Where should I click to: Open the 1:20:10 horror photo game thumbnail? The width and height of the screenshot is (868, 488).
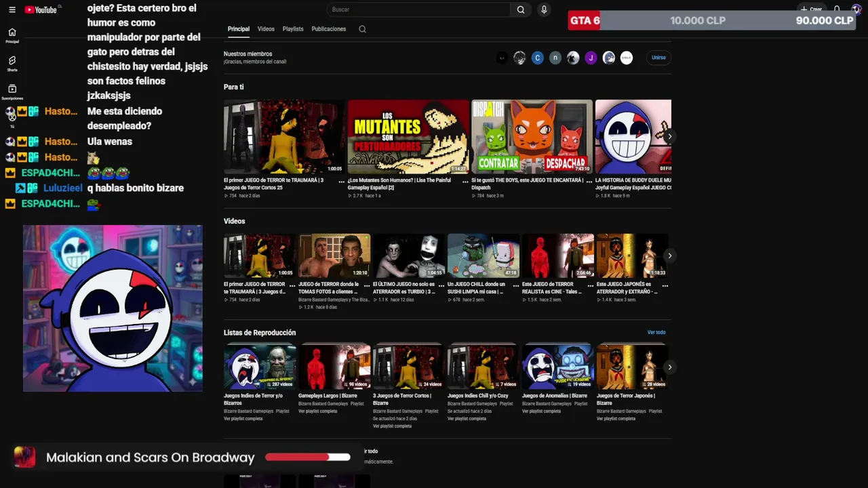tap(334, 256)
